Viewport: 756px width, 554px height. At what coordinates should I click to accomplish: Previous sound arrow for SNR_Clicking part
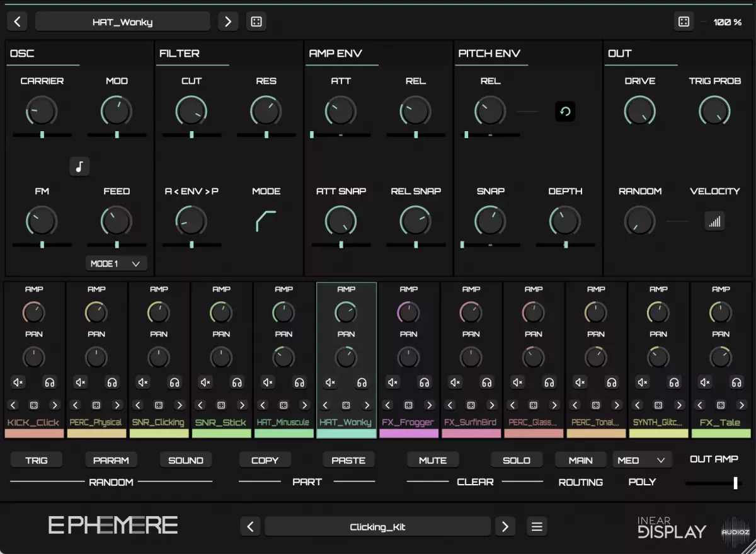click(138, 405)
